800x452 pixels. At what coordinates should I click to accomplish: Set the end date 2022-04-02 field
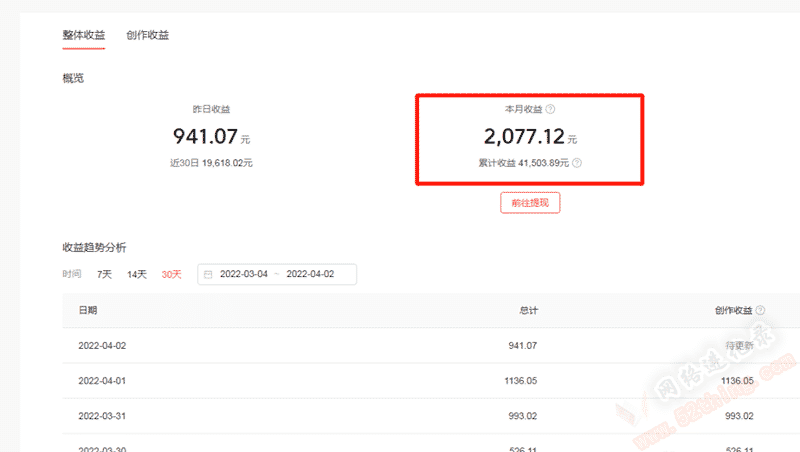(x=310, y=274)
